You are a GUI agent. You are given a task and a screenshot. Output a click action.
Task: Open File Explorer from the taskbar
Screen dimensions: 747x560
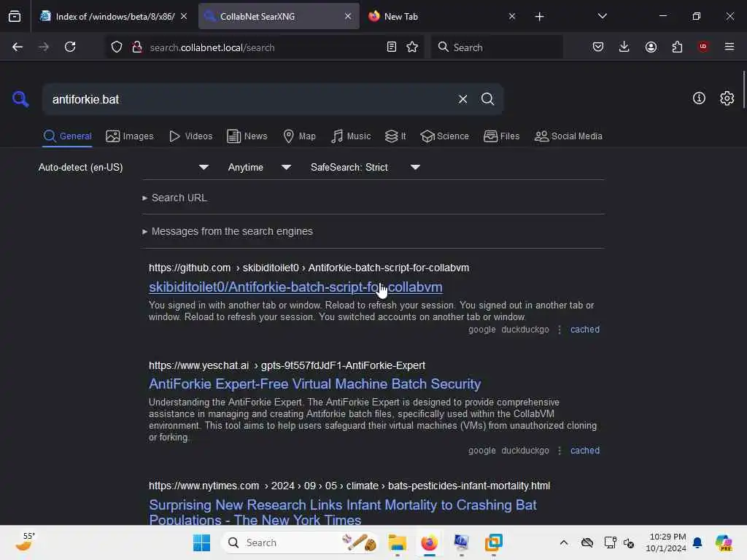click(x=397, y=542)
